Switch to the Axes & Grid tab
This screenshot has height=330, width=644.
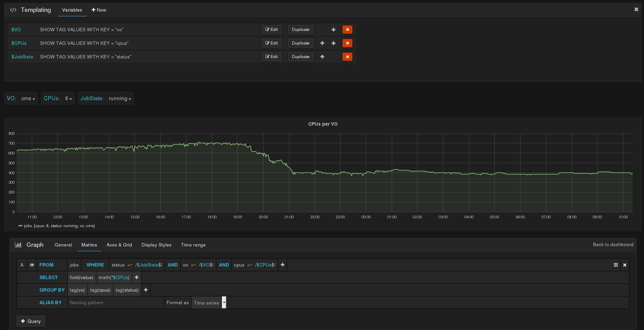tap(119, 245)
